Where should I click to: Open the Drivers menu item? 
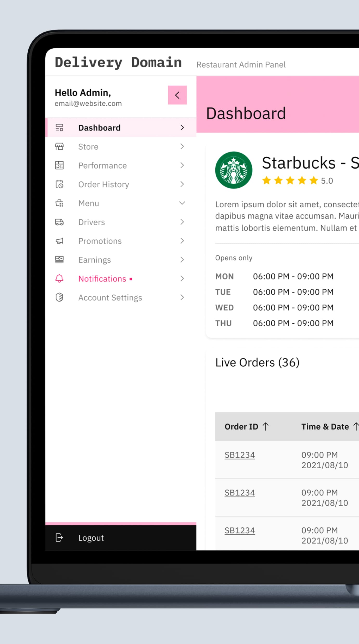pyautogui.click(x=121, y=222)
